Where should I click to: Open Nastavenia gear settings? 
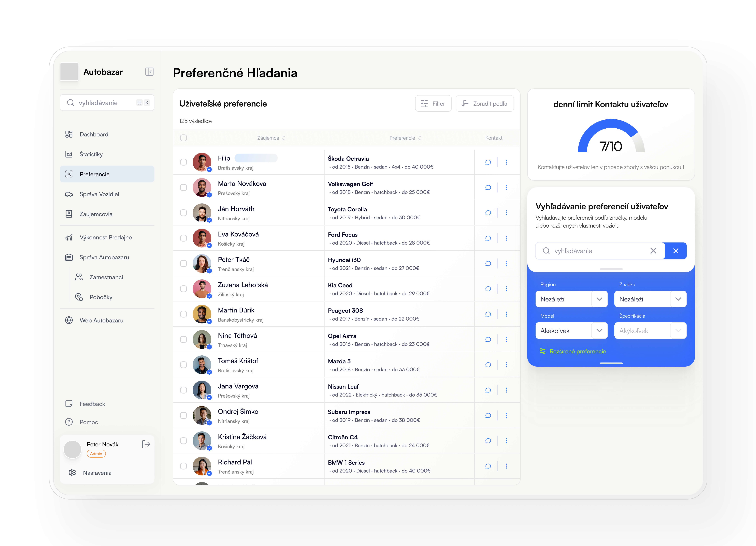[x=72, y=473]
